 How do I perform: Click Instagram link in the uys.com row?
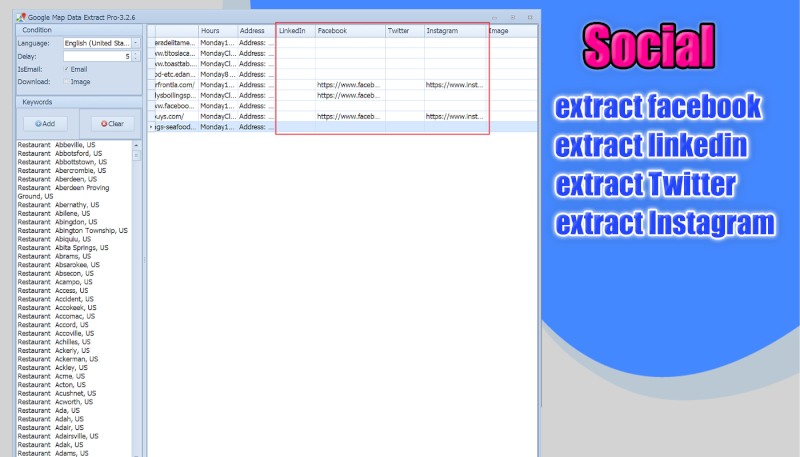(x=454, y=117)
